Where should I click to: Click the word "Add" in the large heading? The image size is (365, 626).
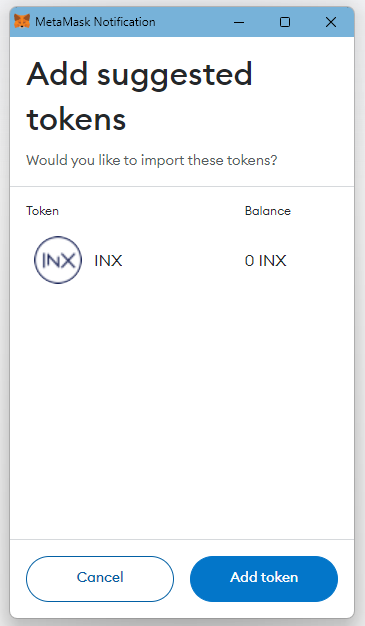[x=57, y=73]
